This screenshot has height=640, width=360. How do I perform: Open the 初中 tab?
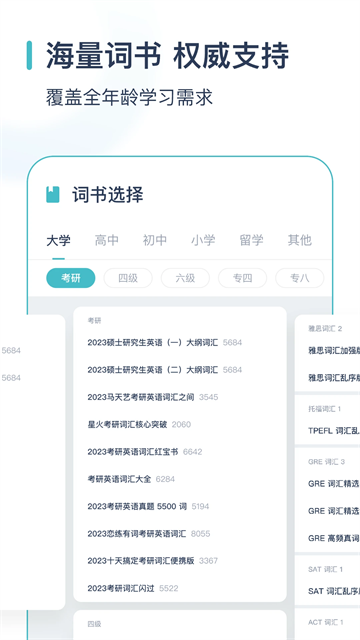point(155,240)
